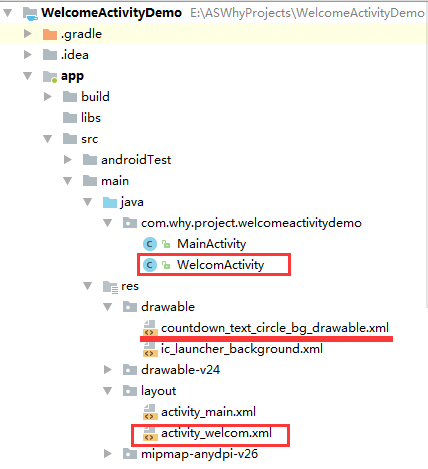The image size is (428, 469).
Task: Collapse the com.why.project.welcomeactivitydemo package arrow
Action: tap(107, 223)
